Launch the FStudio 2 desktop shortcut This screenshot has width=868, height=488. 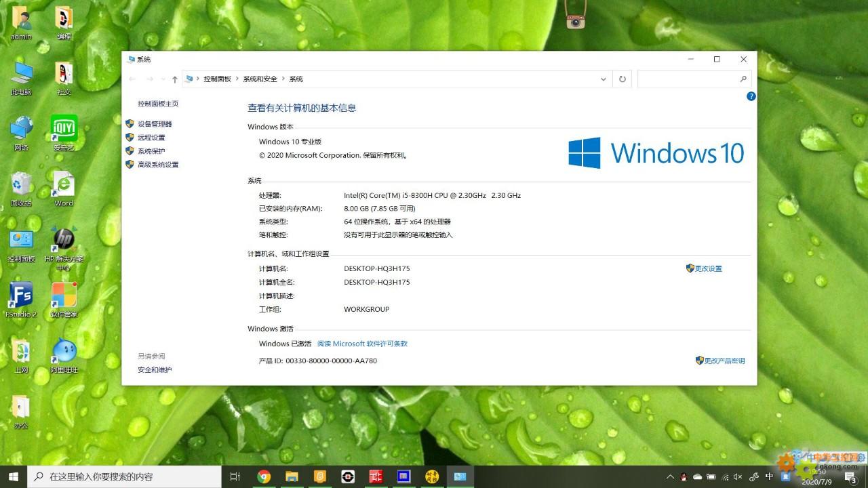pyautogui.click(x=21, y=300)
